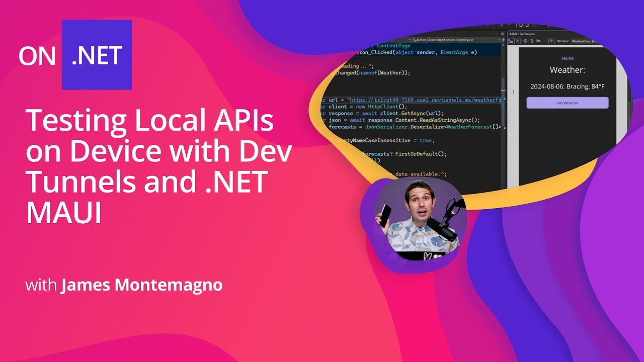Image resolution: width=644 pixels, height=362 pixels.
Task: Open the Home link in the app preview
Action: pos(568,58)
